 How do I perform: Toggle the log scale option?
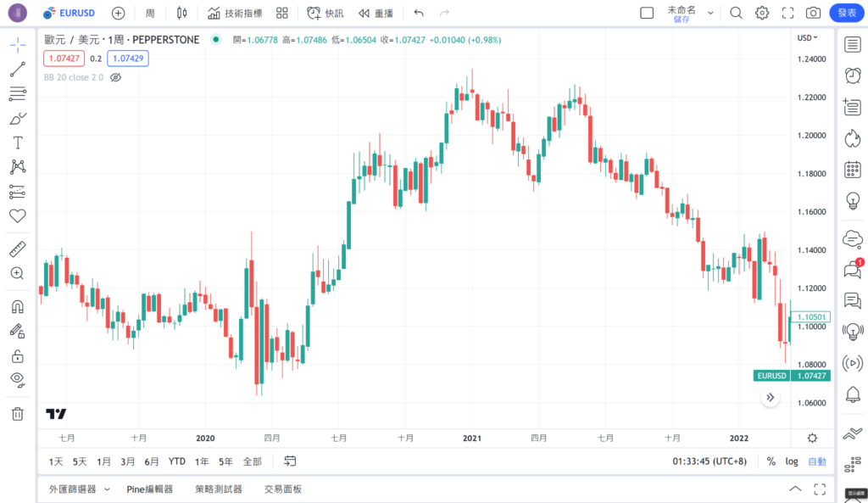pos(792,461)
